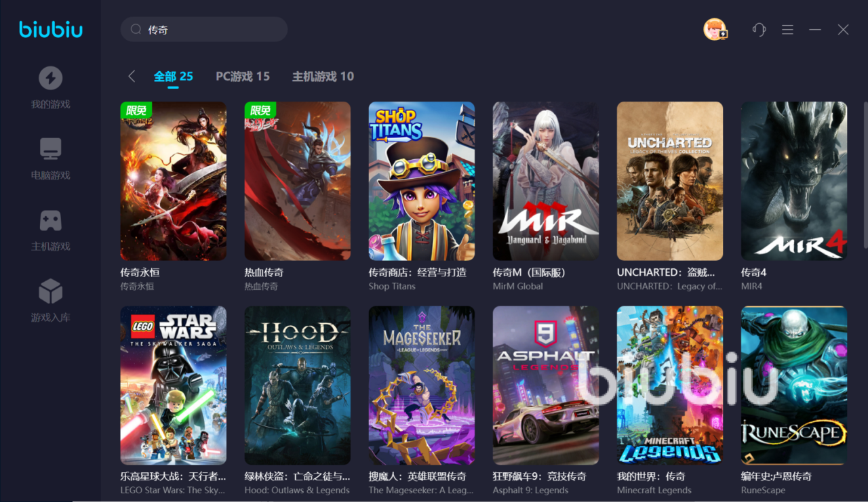The image size is (868, 502).
Task: Open console games controller icon
Action: (51, 220)
